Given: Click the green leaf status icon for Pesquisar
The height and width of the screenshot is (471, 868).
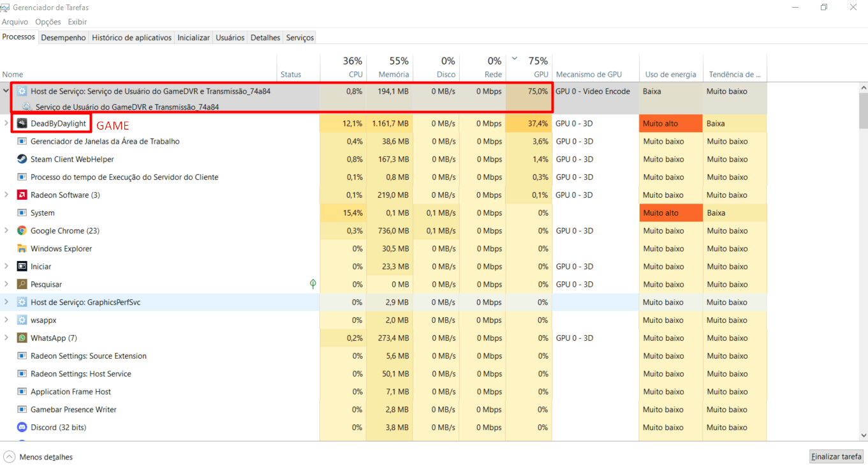Looking at the screenshot, I should (313, 284).
